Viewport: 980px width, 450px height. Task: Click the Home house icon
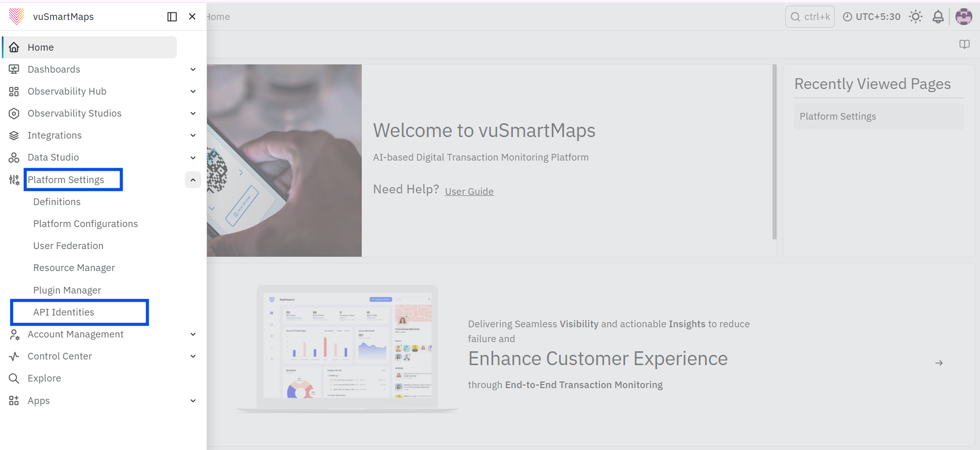pos(14,47)
